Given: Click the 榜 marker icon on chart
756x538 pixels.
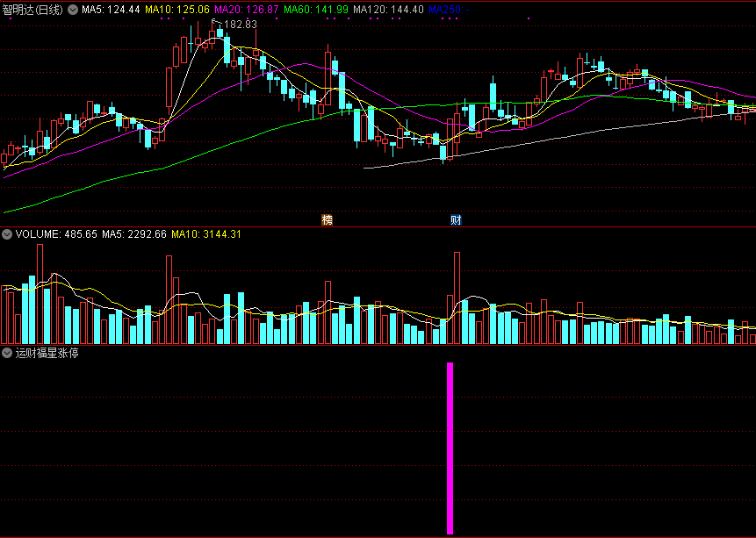Looking at the screenshot, I should (328, 220).
